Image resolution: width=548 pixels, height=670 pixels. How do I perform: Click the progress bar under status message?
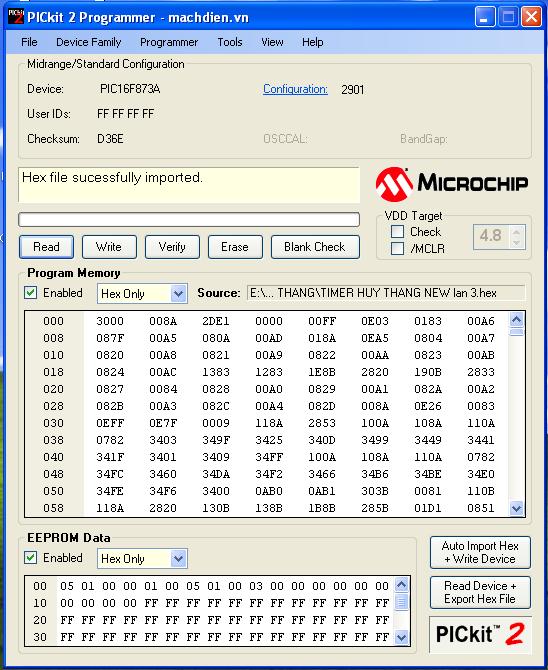coord(189,220)
